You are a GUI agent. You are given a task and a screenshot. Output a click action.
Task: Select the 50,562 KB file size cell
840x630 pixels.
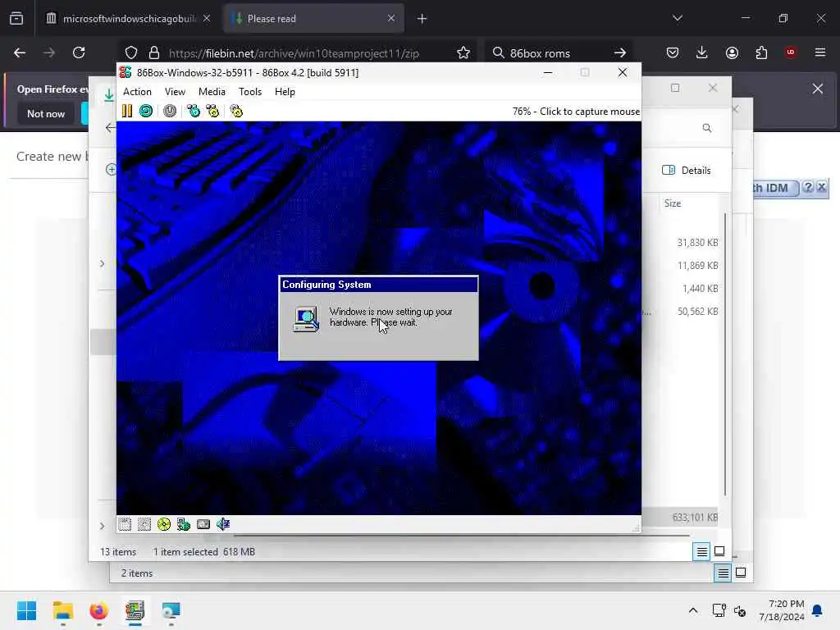[x=697, y=311]
